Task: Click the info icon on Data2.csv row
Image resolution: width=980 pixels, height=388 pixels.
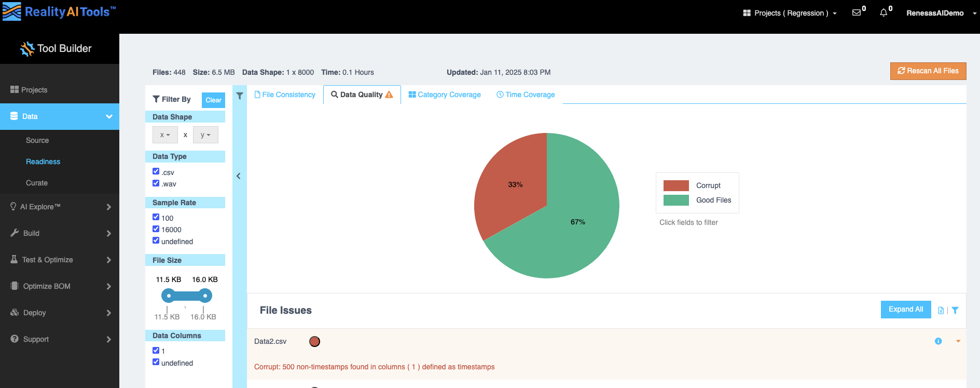Action: coord(938,341)
